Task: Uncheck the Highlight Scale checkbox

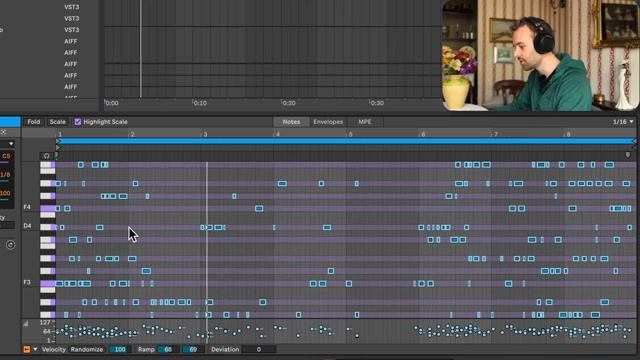Action: point(78,122)
